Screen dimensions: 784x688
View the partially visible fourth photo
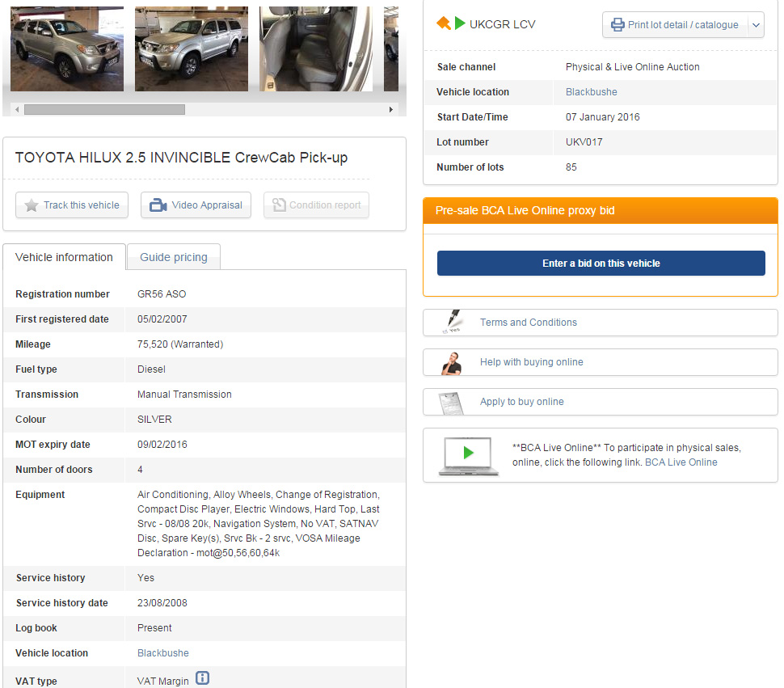click(391, 49)
